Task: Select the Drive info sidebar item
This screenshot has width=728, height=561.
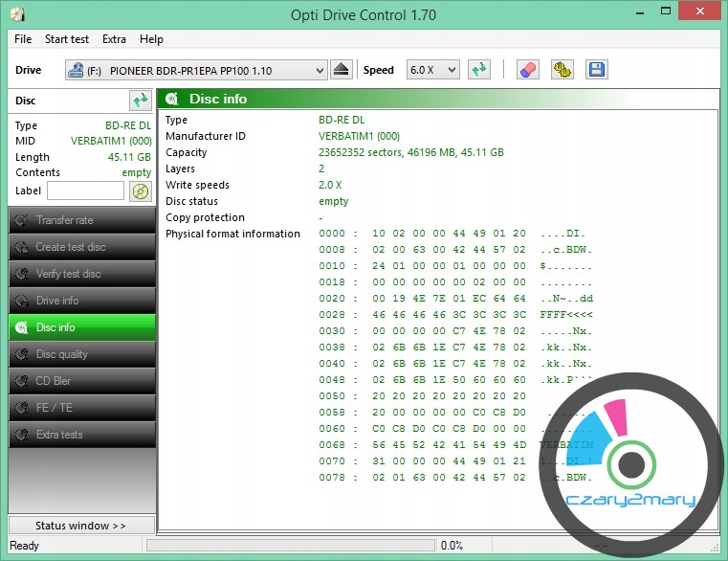Action: point(80,301)
